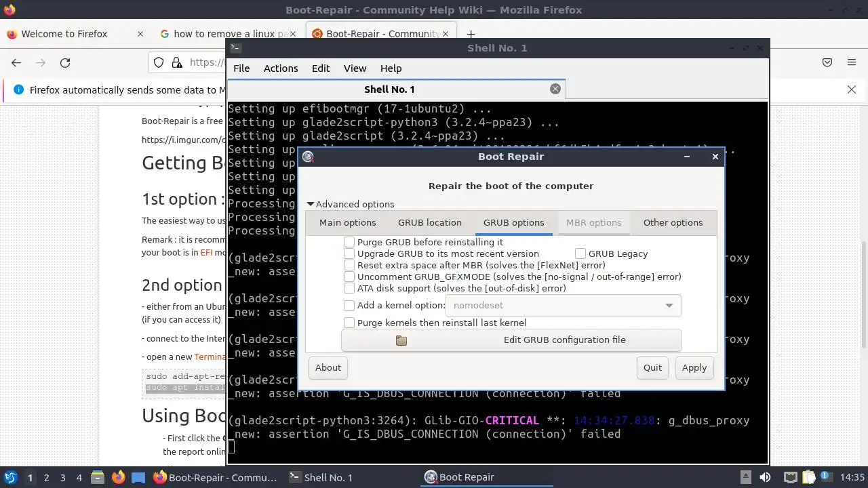Open the application launcher menu in the taskbar

(x=11, y=477)
